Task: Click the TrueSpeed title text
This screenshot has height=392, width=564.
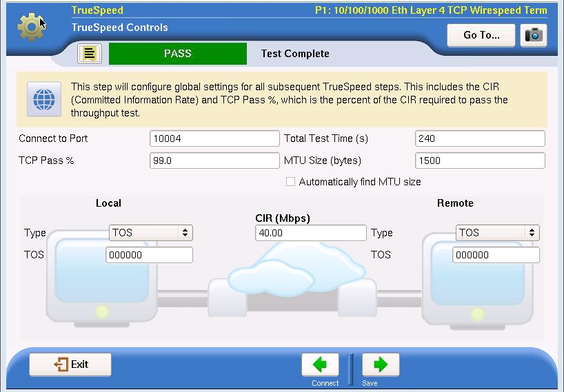Action: click(97, 10)
